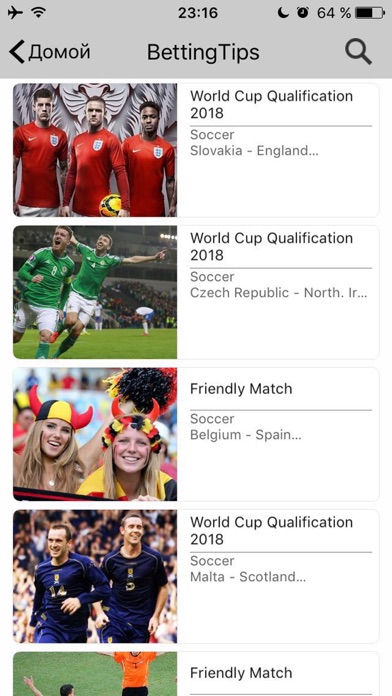Open Scotland players thumbnail image

tap(95, 576)
